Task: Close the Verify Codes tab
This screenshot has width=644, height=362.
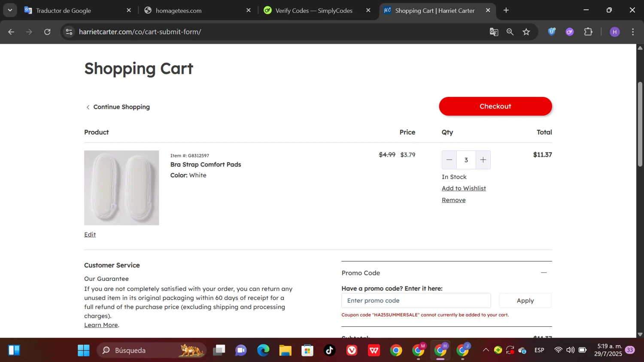Action: coord(368,10)
